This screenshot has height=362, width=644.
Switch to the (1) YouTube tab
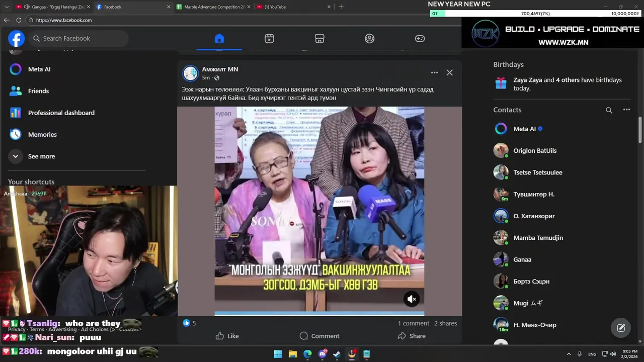pyautogui.click(x=293, y=7)
